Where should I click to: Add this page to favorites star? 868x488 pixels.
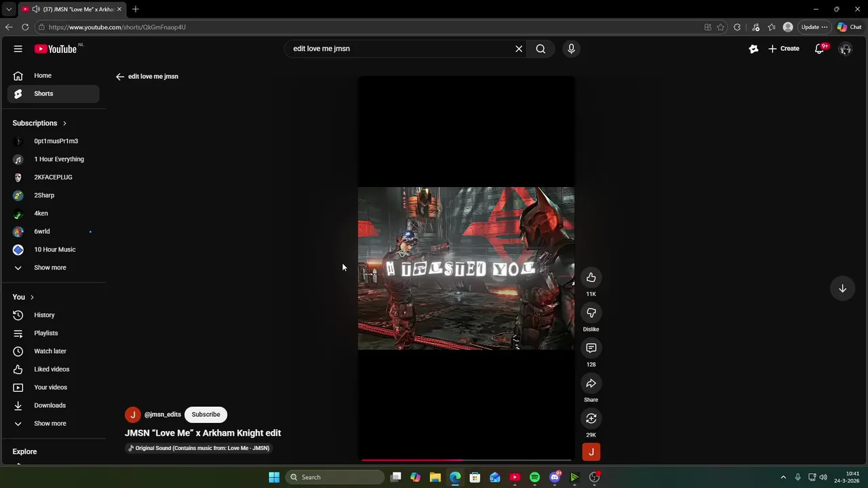[720, 27]
